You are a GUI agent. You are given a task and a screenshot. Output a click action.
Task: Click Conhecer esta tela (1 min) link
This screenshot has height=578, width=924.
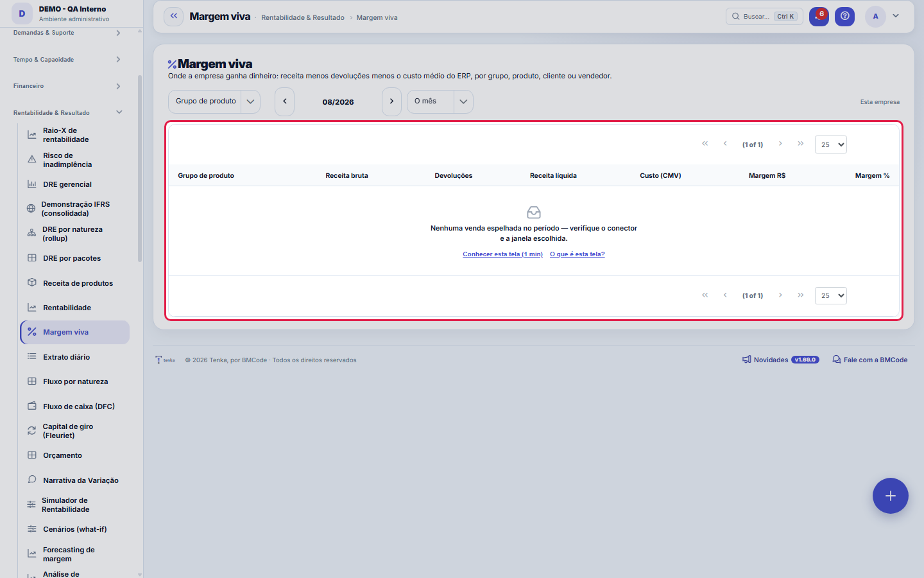[x=502, y=254]
